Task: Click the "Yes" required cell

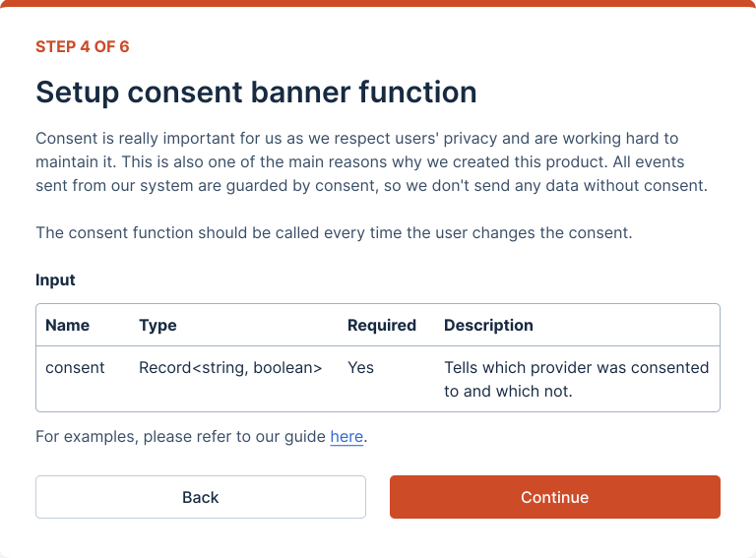Action: click(360, 367)
